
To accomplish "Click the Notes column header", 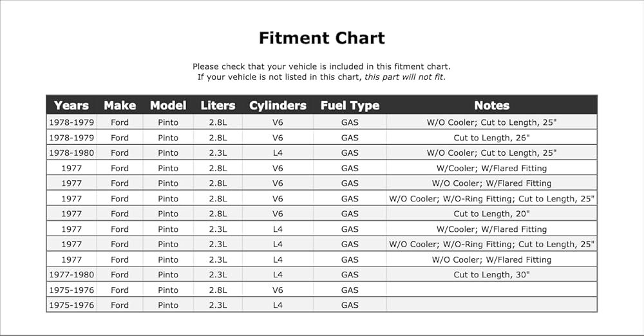I will pos(491,106).
